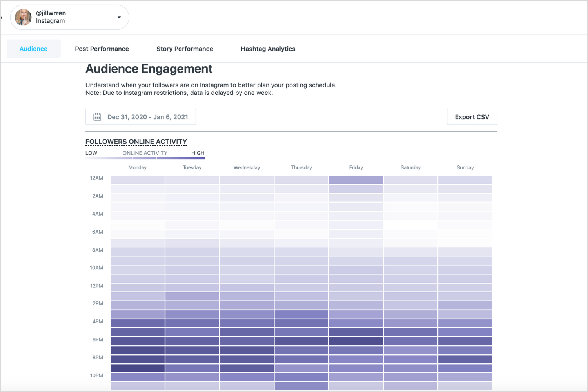Open the Instagram account dropdown arrow

[119, 17]
